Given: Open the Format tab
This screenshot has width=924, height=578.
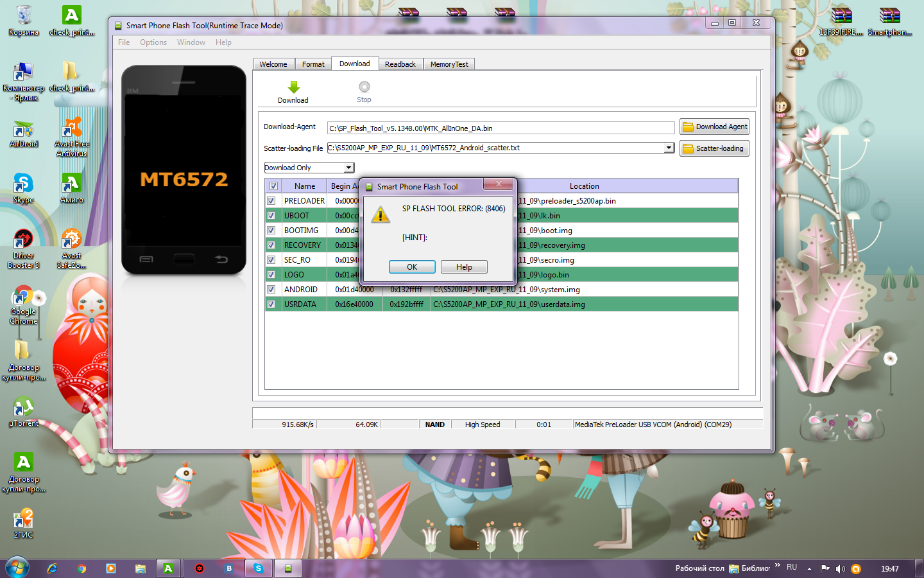Looking at the screenshot, I should 313,64.
